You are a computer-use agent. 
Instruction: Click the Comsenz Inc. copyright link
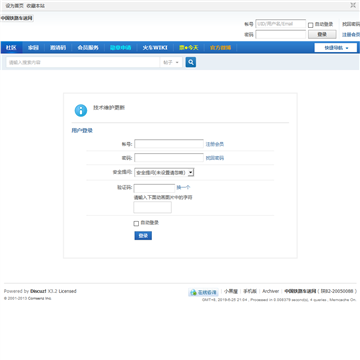39,298
